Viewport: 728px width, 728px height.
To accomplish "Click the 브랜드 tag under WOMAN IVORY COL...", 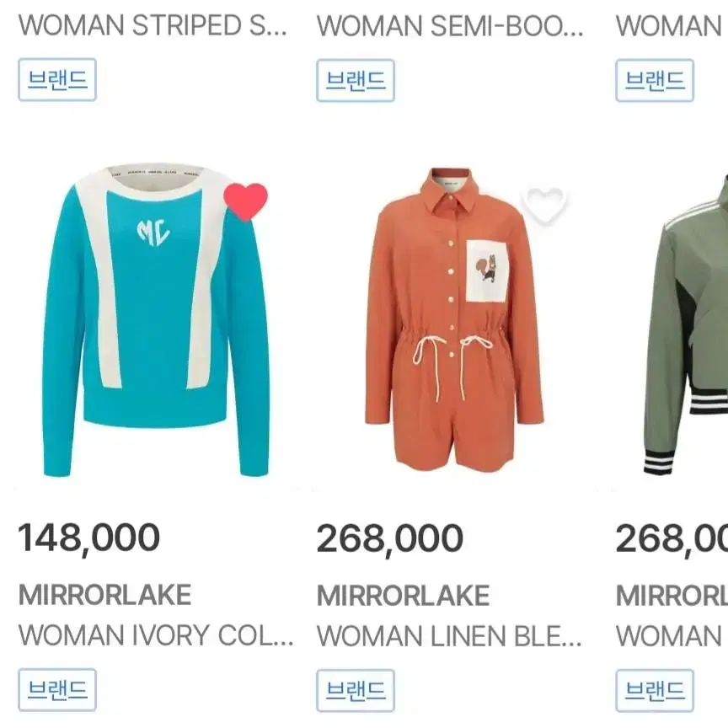I will pyautogui.click(x=57, y=690).
